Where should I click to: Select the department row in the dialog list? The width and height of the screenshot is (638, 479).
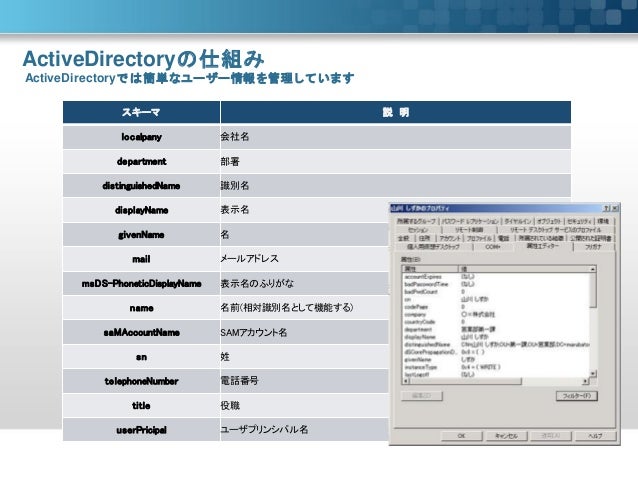point(496,329)
